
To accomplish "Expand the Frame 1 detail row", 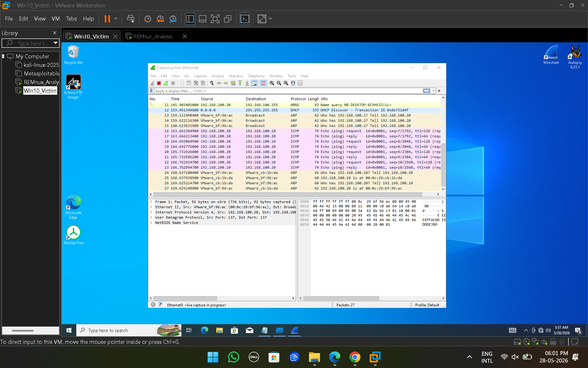I will (x=151, y=202).
